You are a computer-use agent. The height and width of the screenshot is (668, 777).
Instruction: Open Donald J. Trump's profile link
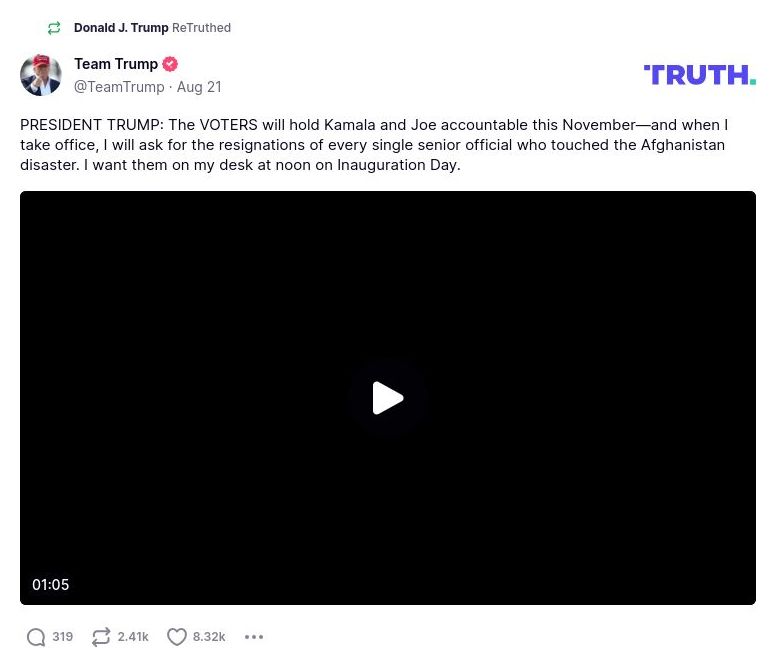(x=121, y=28)
